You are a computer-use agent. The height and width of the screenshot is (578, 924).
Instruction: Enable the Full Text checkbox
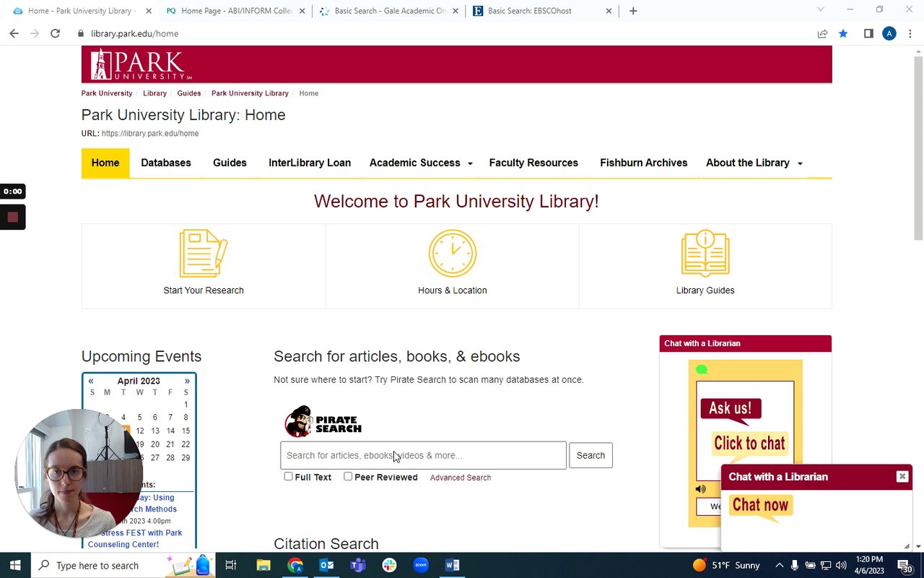(x=288, y=476)
